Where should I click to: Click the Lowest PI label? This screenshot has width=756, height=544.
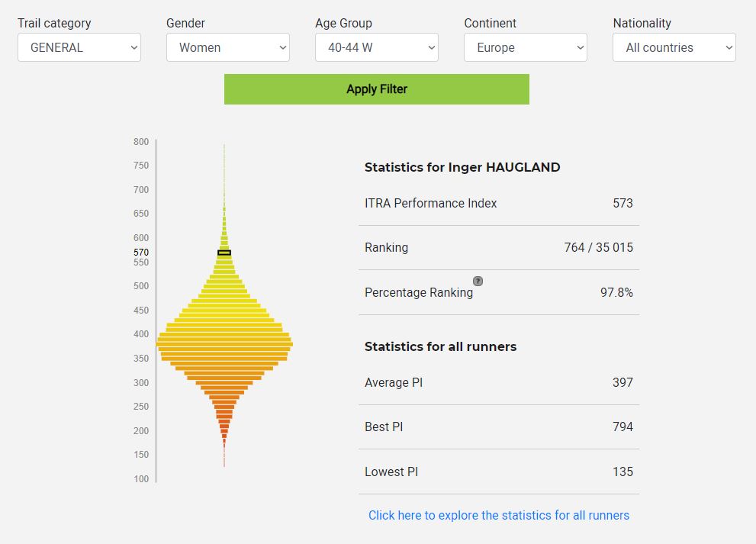tap(391, 472)
